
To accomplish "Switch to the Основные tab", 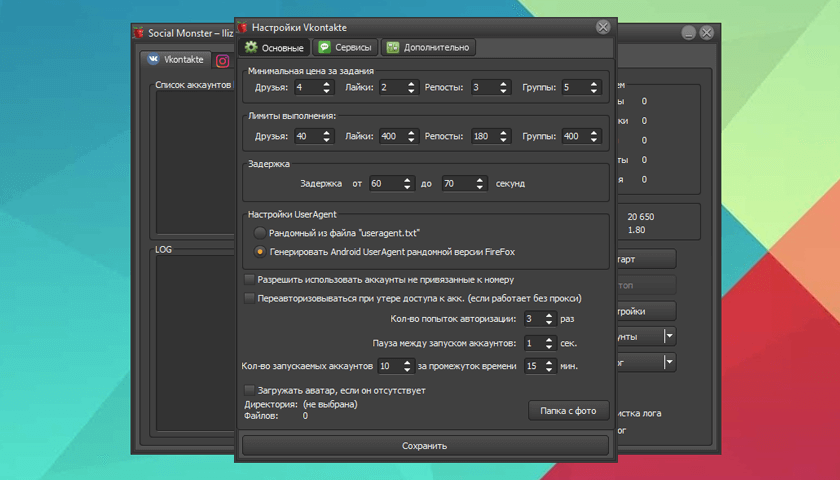I will pyautogui.click(x=274, y=48).
